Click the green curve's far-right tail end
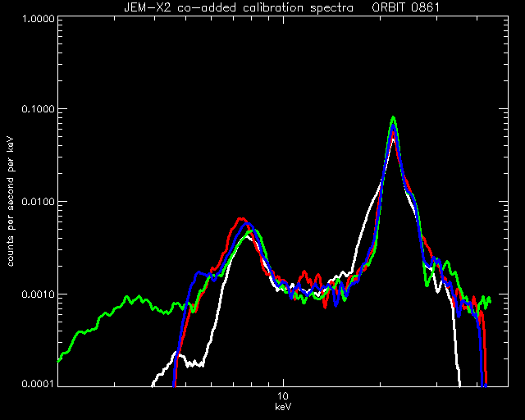Viewport: 525px width, 420px height. pyautogui.click(x=490, y=299)
